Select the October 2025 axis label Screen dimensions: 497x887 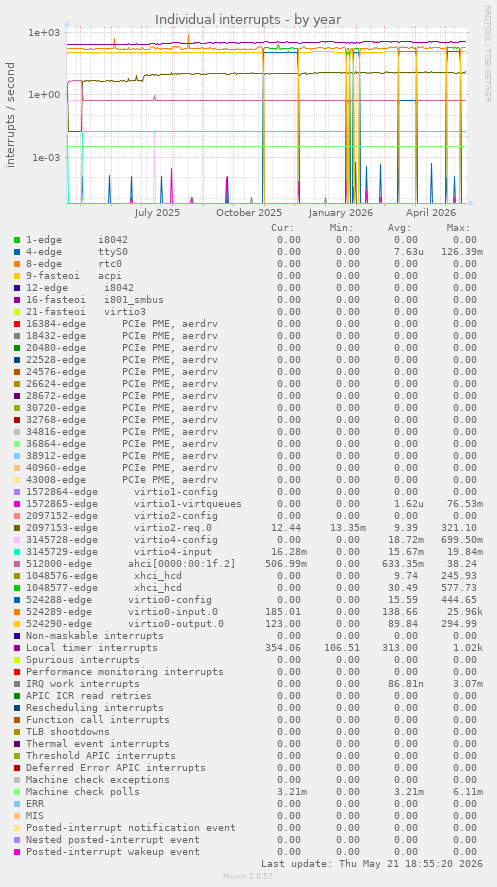(249, 213)
